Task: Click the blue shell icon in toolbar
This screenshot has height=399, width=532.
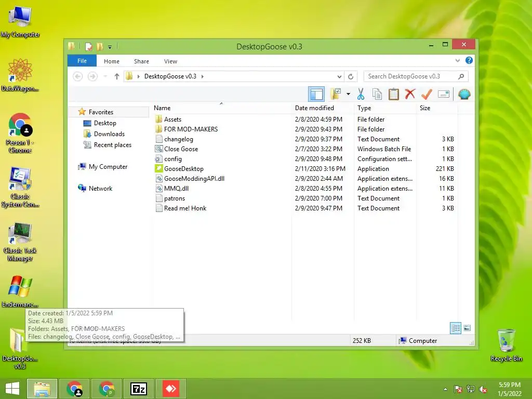Action: [464, 94]
